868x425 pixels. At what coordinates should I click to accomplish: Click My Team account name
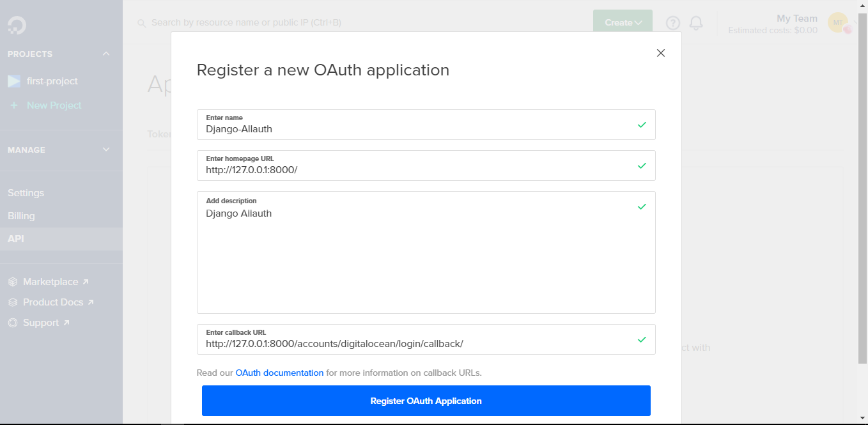pos(796,19)
